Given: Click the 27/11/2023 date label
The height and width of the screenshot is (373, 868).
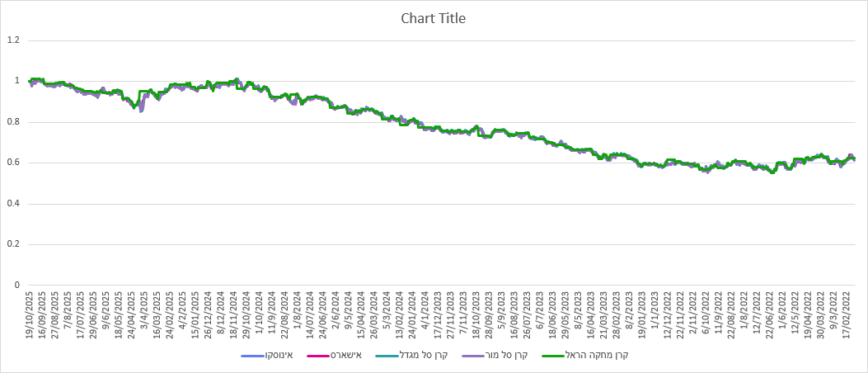Looking at the screenshot, I should pyautogui.click(x=451, y=314).
